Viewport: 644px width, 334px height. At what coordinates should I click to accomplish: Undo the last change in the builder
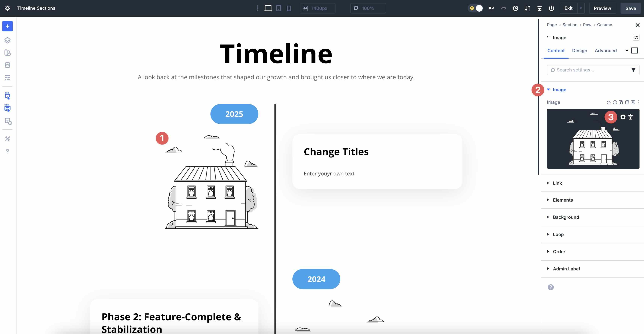point(491,8)
